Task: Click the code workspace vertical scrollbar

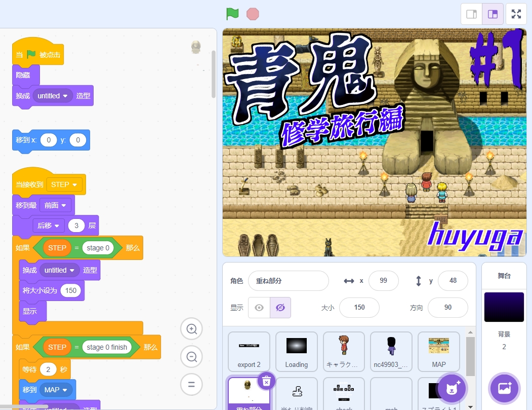Action: point(214,74)
